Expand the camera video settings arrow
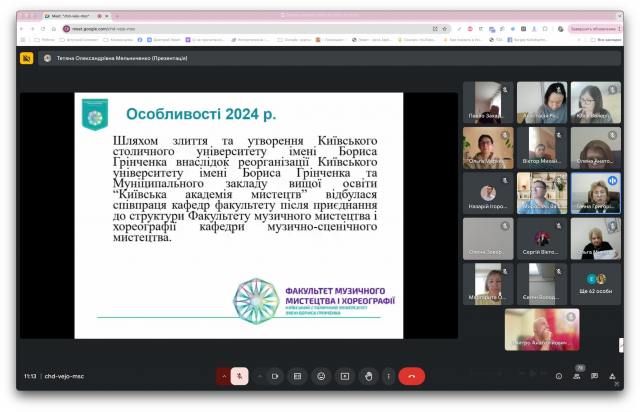640x412 pixels. pyautogui.click(x=260, y=376)
